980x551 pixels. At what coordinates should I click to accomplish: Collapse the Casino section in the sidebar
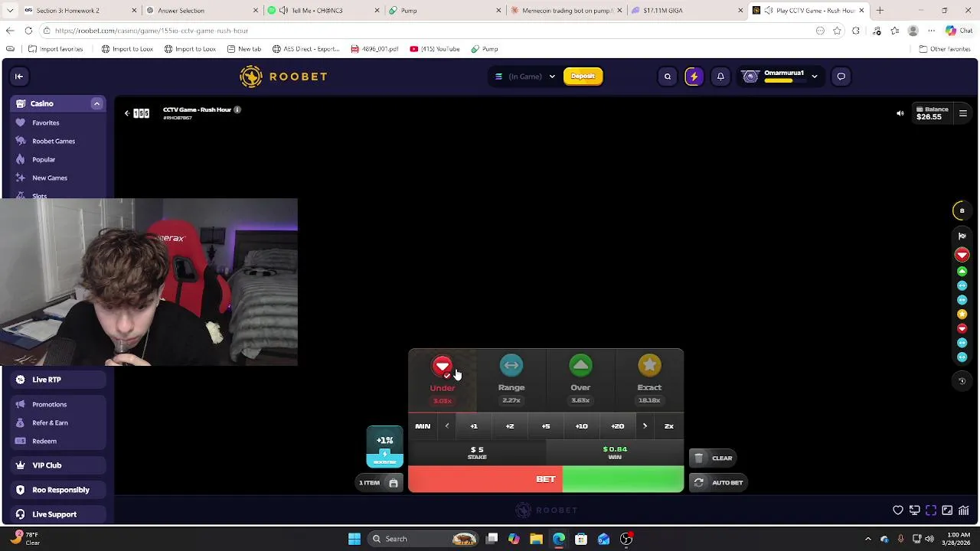[96, 103]
